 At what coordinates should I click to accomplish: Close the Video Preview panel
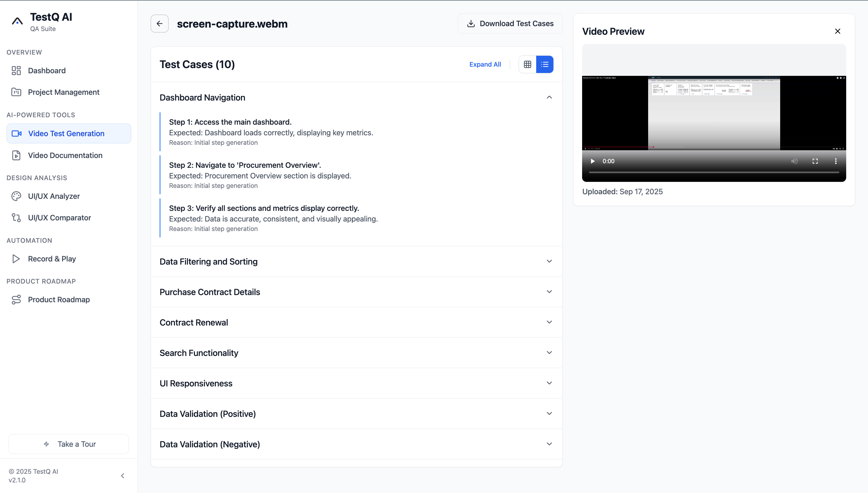[837, 31]
